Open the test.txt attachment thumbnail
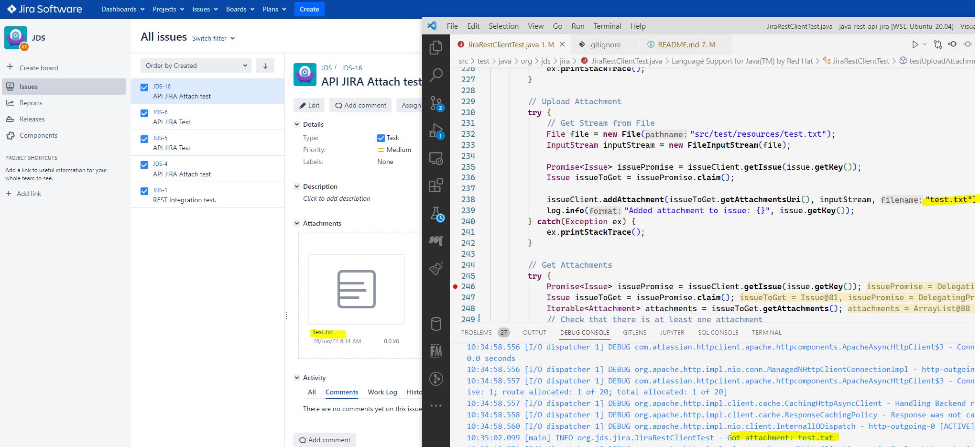 click(x=357, y=289)
